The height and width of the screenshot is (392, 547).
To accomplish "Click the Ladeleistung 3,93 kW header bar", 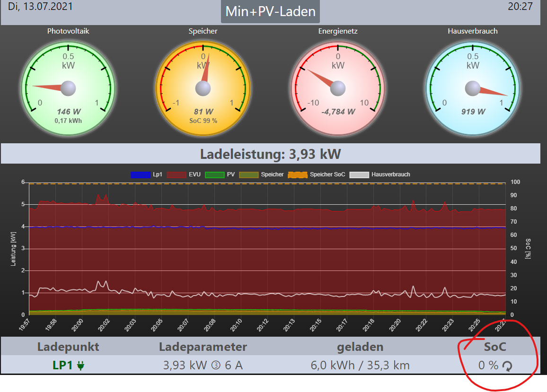I will click(x=270, y=154).
